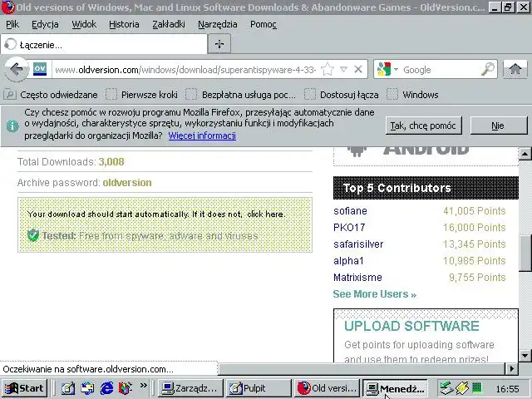Open Dostosuj łącza bookmark
This screenshot has height=399, width=532.
coord(342,94)
